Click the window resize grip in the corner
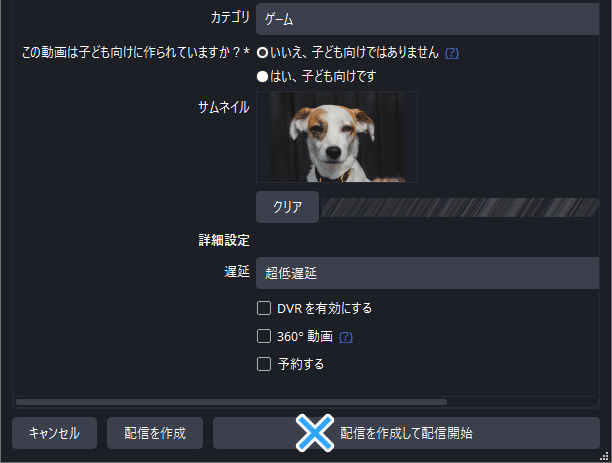This screenshot has width=612, height=463. 604,456
